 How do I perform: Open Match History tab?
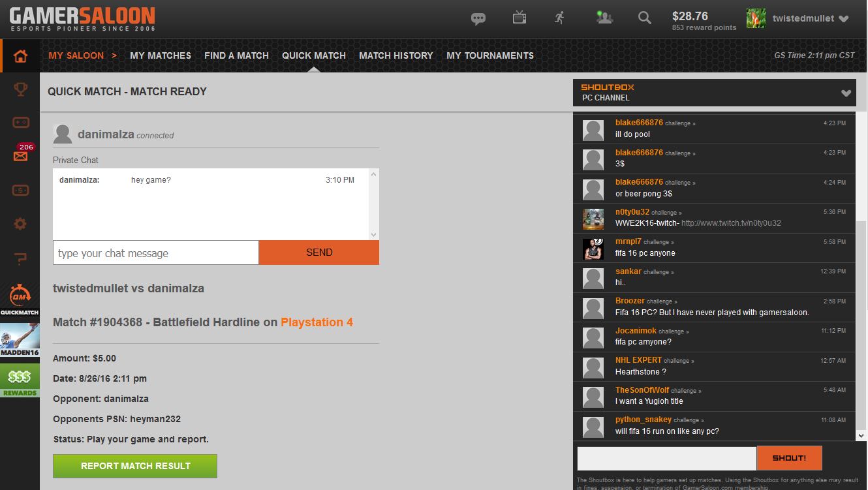click(396, 55)
